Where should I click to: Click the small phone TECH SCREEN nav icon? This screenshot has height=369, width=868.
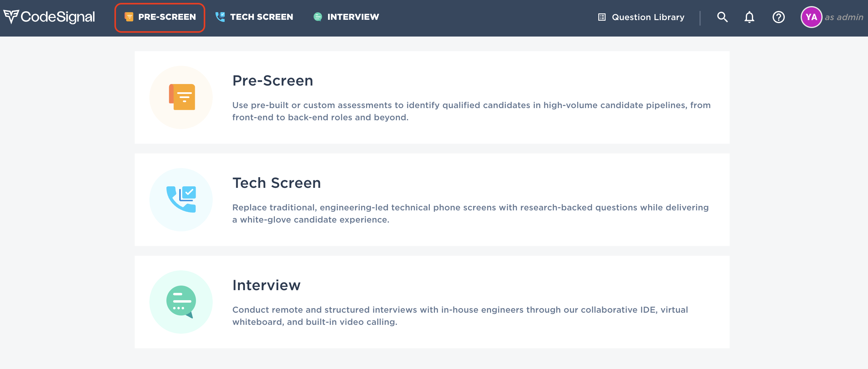220,17
